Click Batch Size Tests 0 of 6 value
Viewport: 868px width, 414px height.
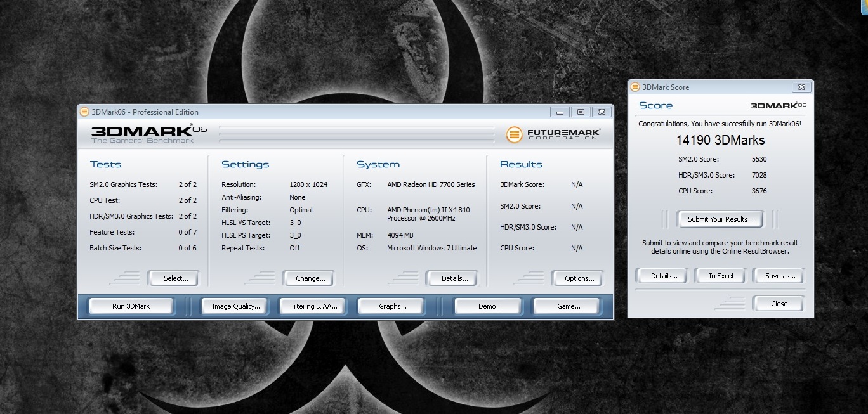[x=187, y=248]
